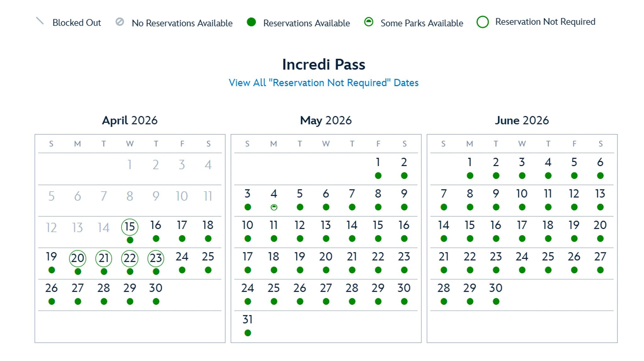Click the Incredi Pass title
The height and width of the screenshot is (361, 644).
324,64
